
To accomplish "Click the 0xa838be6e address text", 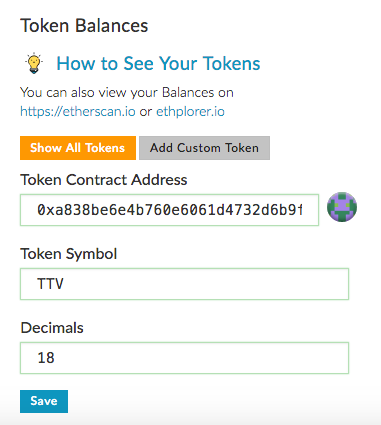I will [169, 210].
